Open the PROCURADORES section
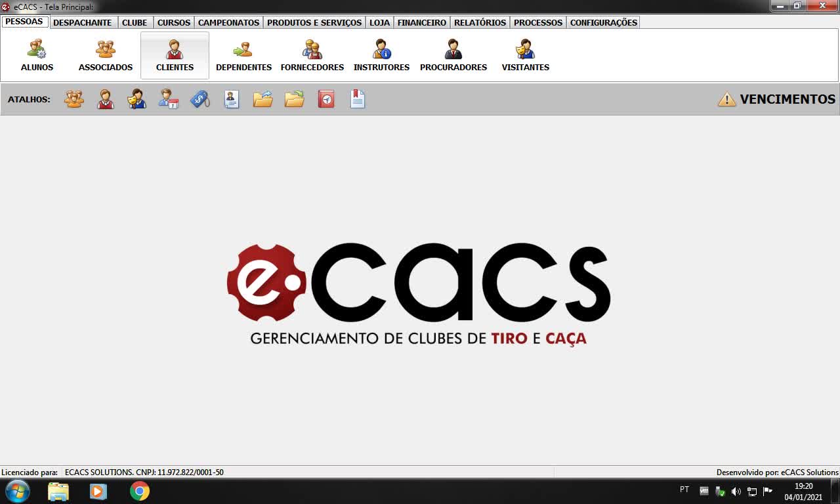Image resolution: width=840 pixels, height=504 pixels. click(x=453, y=56)
